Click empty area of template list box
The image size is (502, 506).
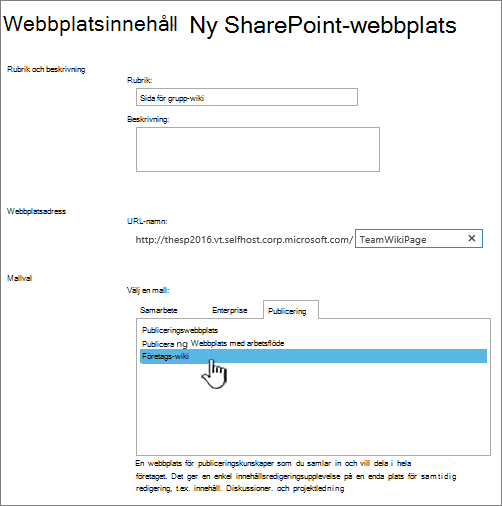313,410
